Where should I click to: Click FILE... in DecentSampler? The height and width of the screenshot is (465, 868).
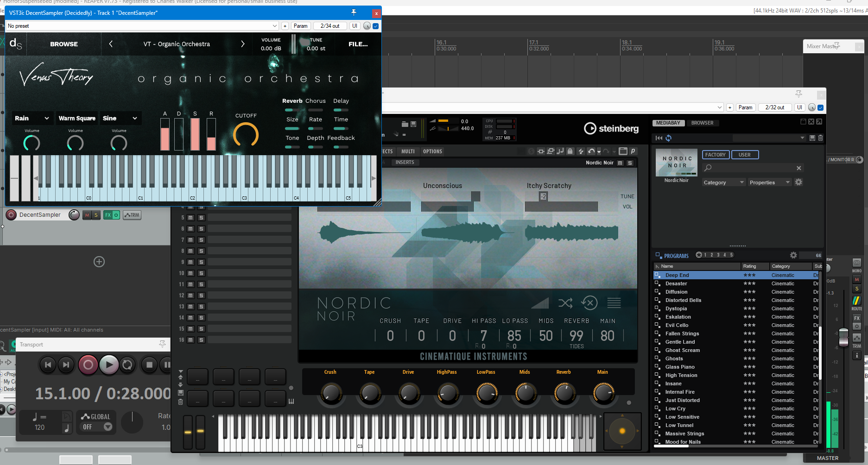click(x=358, y=44)
